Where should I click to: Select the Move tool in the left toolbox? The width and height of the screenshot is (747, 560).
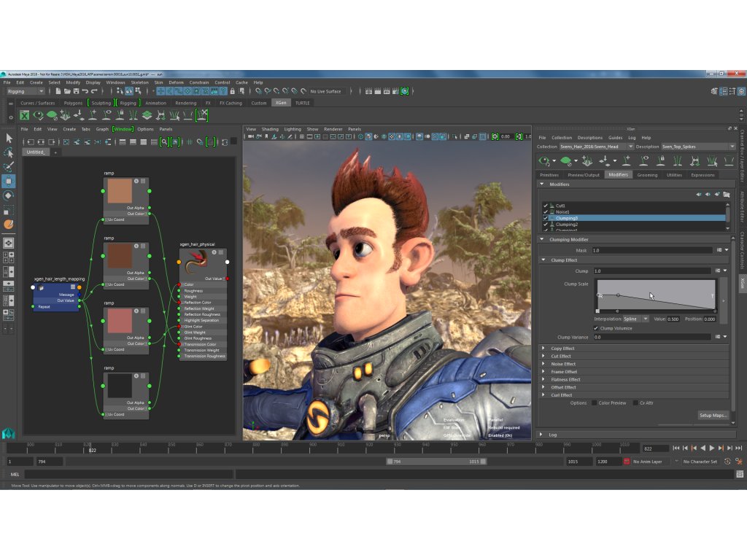point(9,181)
